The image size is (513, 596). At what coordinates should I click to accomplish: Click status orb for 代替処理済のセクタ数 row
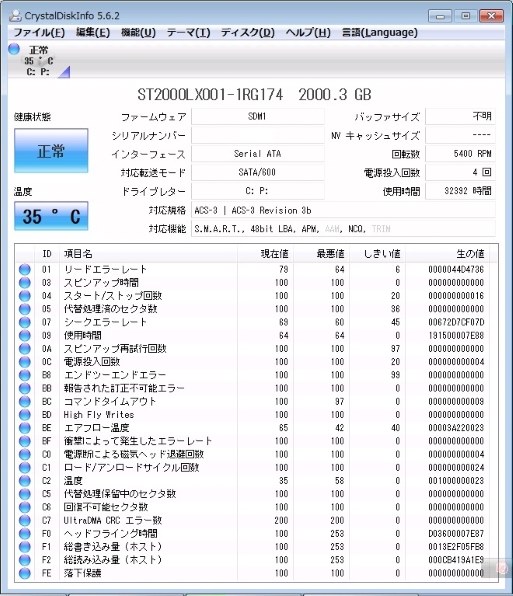click(25, 309)
